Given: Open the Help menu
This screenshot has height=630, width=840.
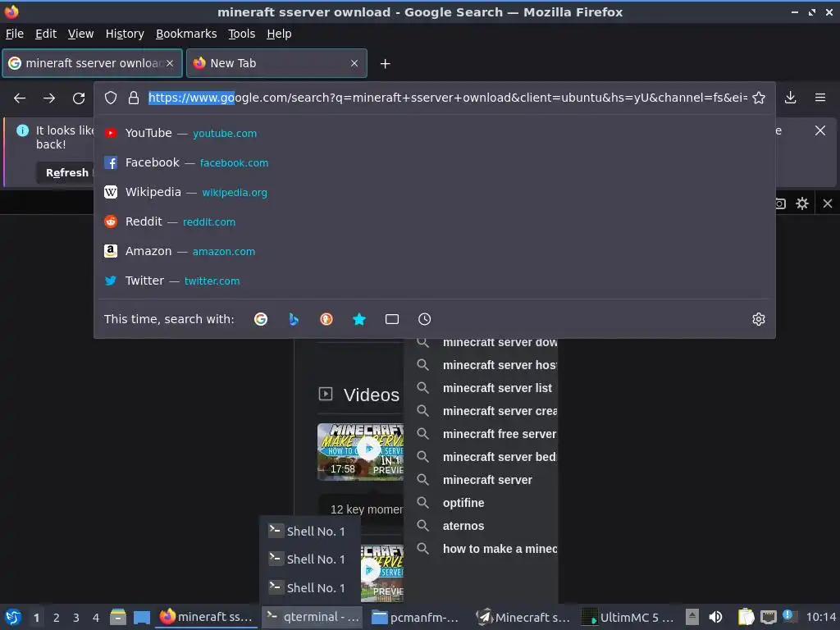Looking at the screenshot, I should point(279,34).
